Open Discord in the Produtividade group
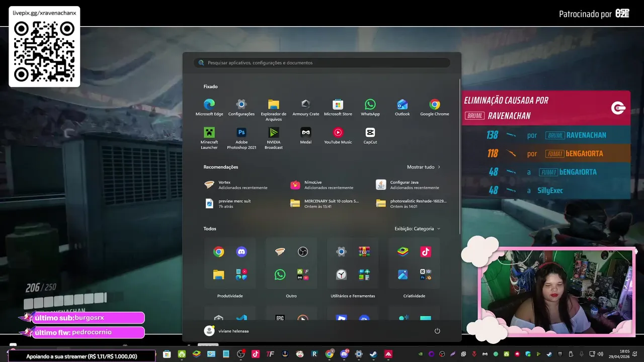 [242, 252]
